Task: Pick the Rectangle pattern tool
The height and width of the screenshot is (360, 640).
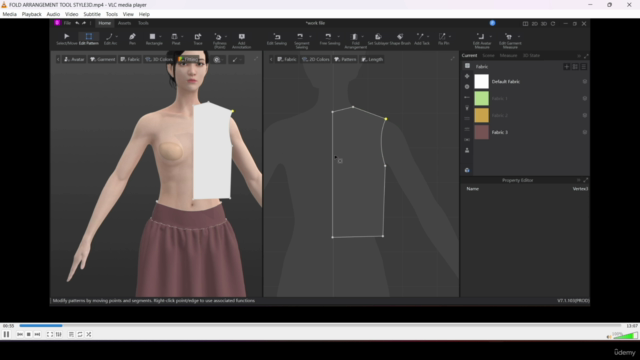Action: pyautogui.click(x=153, y=39)
